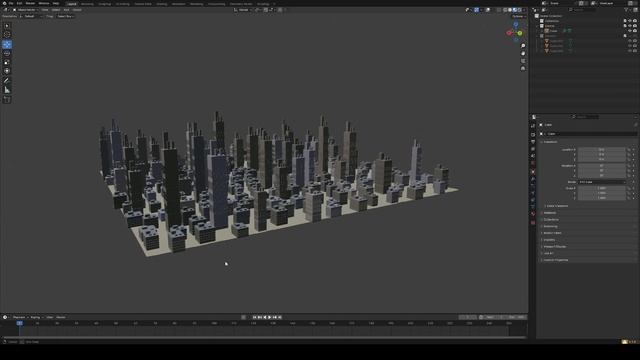Image resolution: width=640 pixels, height=360 pixels.
Task: Switch viewport to material preview shading
Action: (x=515, y=10)
